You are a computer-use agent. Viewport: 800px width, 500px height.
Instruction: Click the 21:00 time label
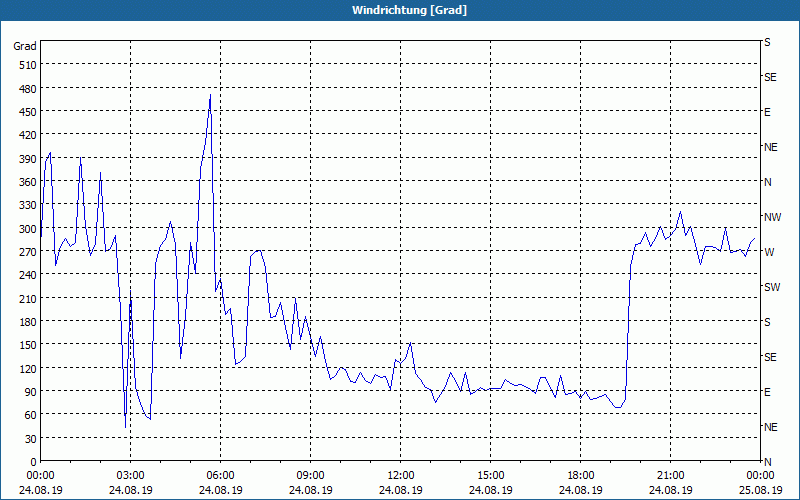(670, 476)
